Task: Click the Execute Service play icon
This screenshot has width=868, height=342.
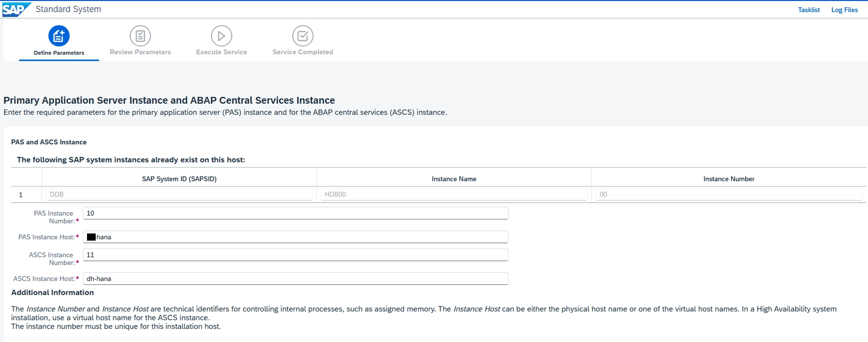Action: point(221,36)
